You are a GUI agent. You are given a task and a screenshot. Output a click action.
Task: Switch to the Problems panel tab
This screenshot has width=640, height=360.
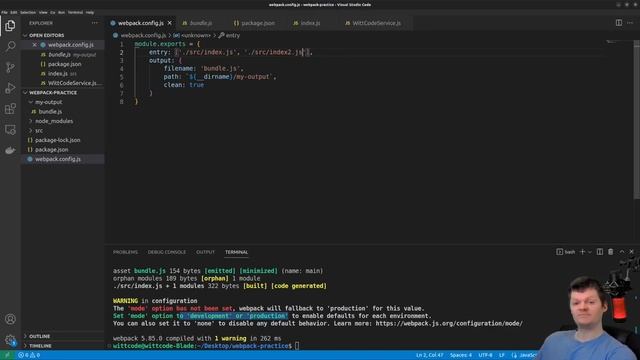(x=125, y=252)
